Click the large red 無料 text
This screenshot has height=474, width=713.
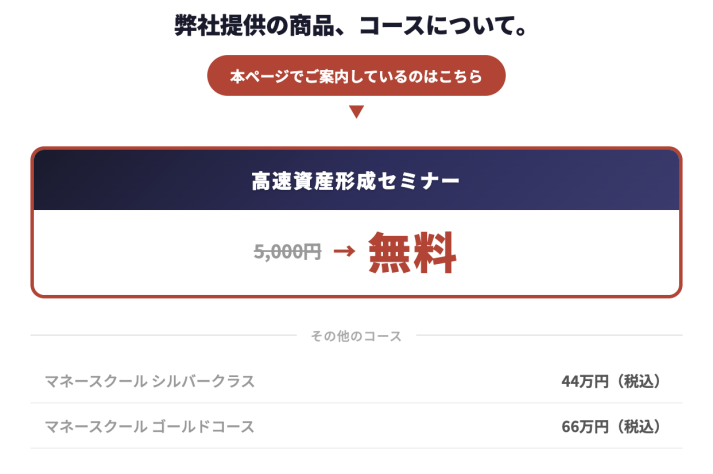[x=412, y=252]
